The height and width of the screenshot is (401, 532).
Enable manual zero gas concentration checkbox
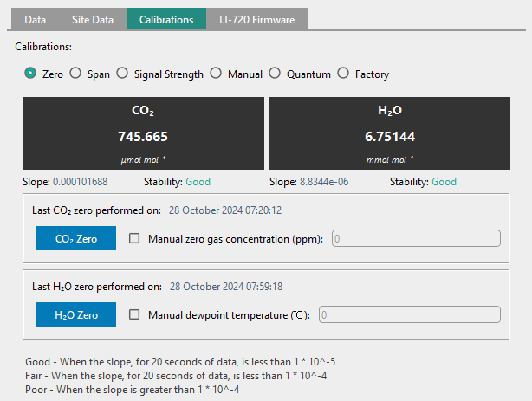click(x=134, y=238)
